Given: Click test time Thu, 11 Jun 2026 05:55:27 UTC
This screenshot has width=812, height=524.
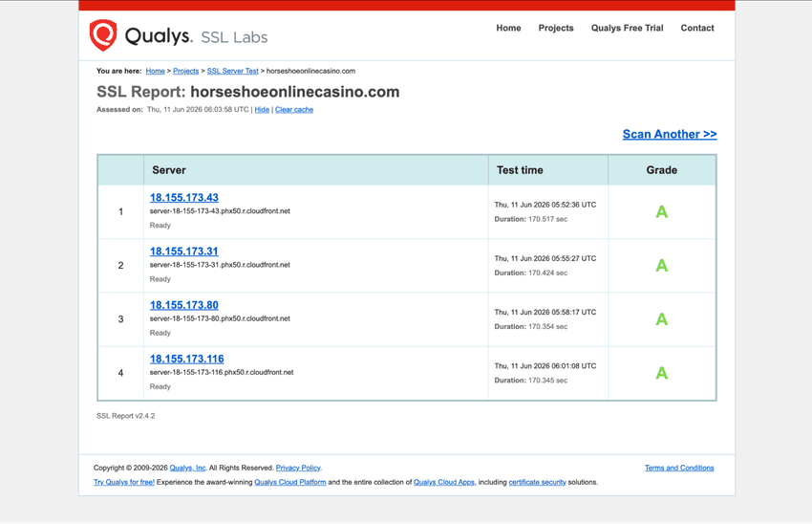Looking at the screenshot, I should click(x=545, y=258).
